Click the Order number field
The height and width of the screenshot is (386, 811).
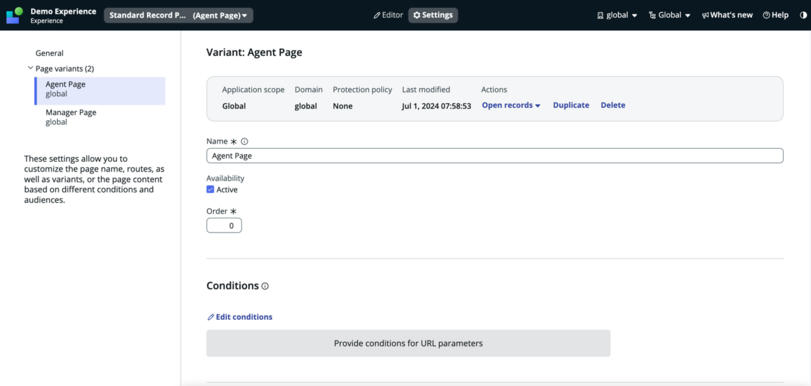[x=224, y=226]
